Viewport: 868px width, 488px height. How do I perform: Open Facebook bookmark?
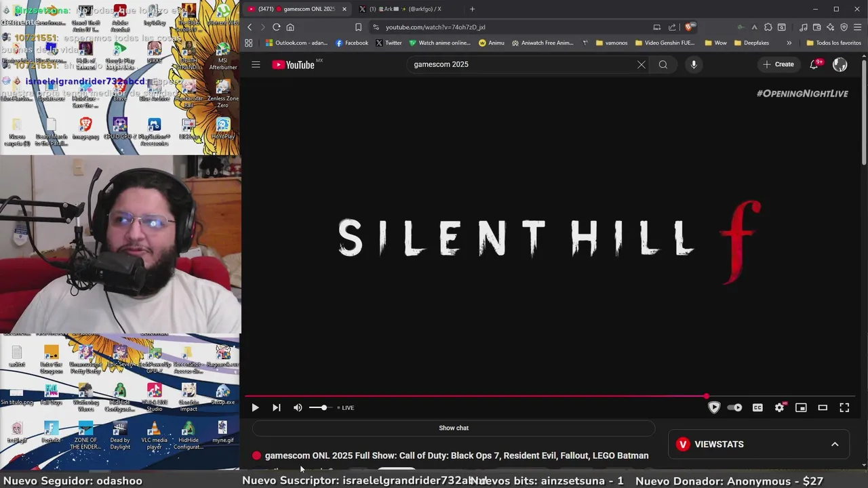pyautogui.click(x=352, y=43)
